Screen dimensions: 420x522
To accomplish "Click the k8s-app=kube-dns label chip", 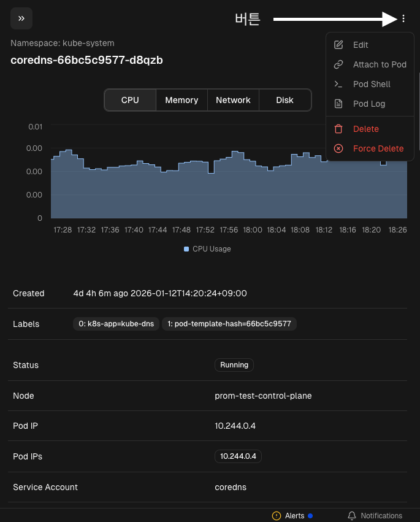I will click(x=116, y=324).
